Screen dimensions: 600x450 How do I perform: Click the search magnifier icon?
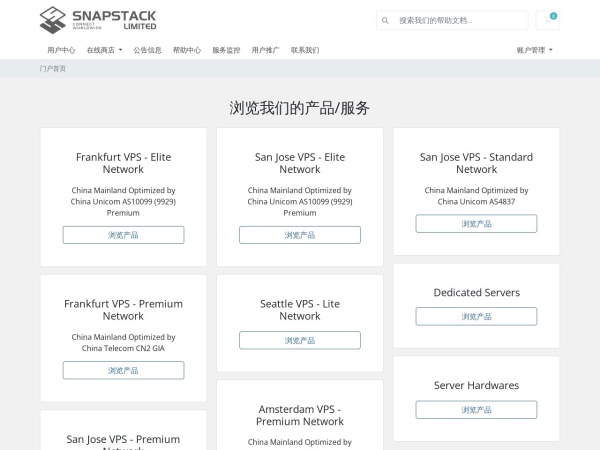click(x=386, y=20)
